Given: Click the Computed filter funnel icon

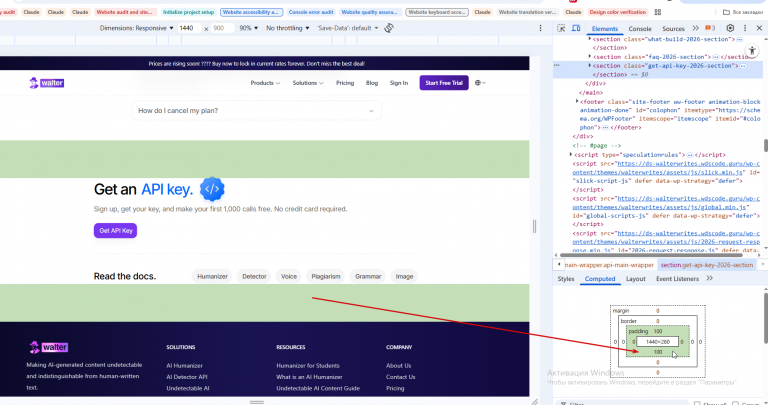Looking at the screenshot, I should coord(563,404).
